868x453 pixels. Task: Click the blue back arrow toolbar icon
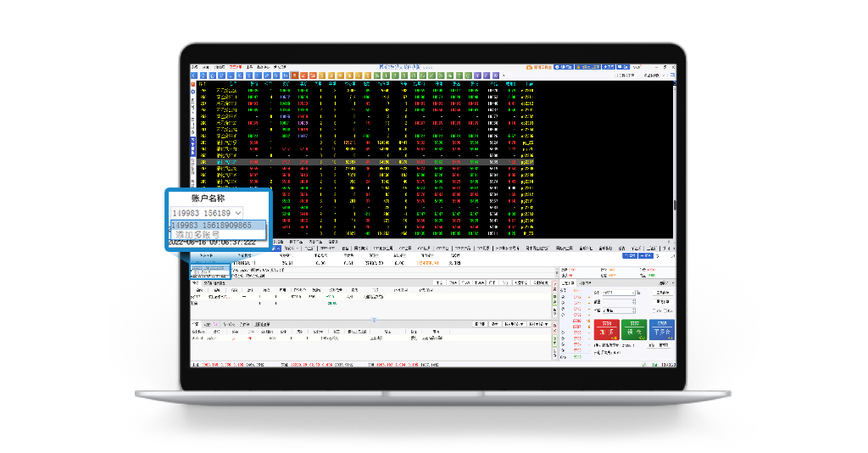[194, 75]
